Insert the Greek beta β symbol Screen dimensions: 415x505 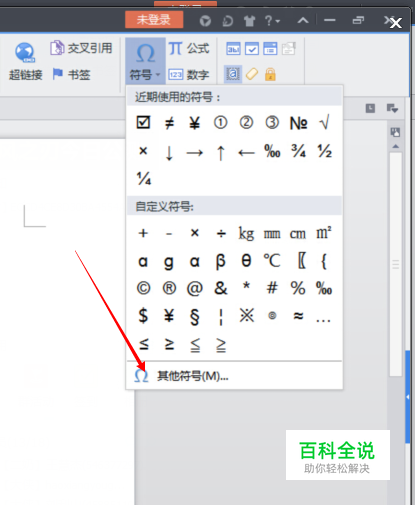220,262
